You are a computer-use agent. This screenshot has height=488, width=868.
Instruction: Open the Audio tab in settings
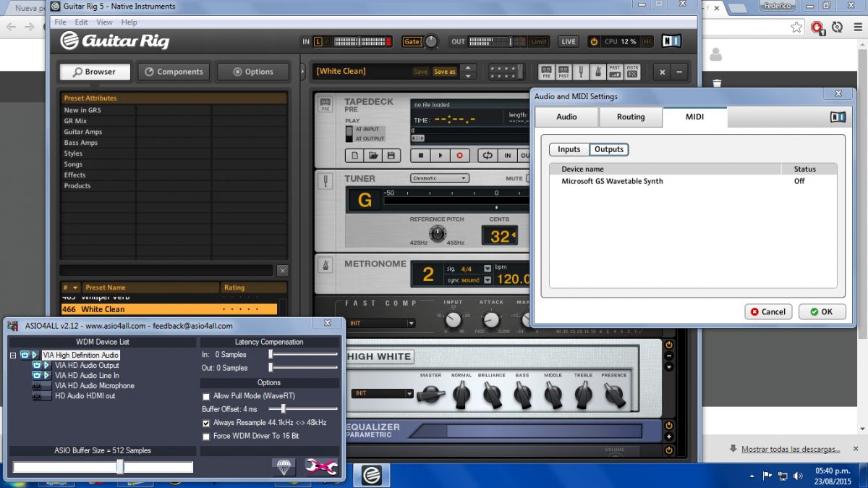click(566, 117)
